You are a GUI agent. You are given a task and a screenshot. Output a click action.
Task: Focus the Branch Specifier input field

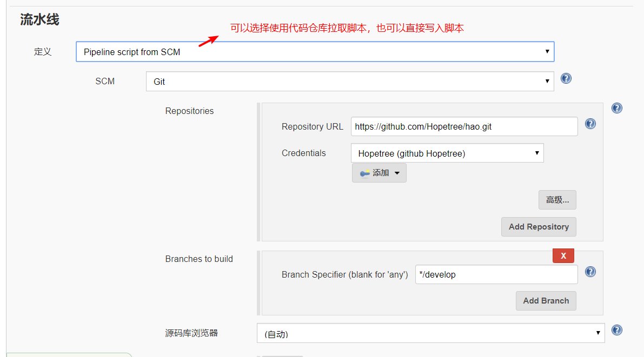(496, 274)
